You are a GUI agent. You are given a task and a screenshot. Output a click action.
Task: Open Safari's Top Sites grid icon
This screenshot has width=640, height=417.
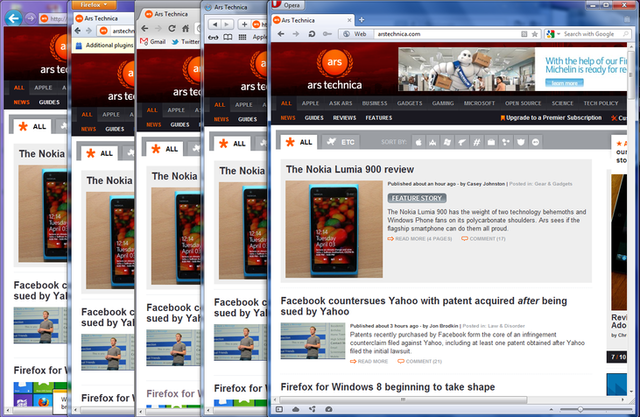click(242, 37)
